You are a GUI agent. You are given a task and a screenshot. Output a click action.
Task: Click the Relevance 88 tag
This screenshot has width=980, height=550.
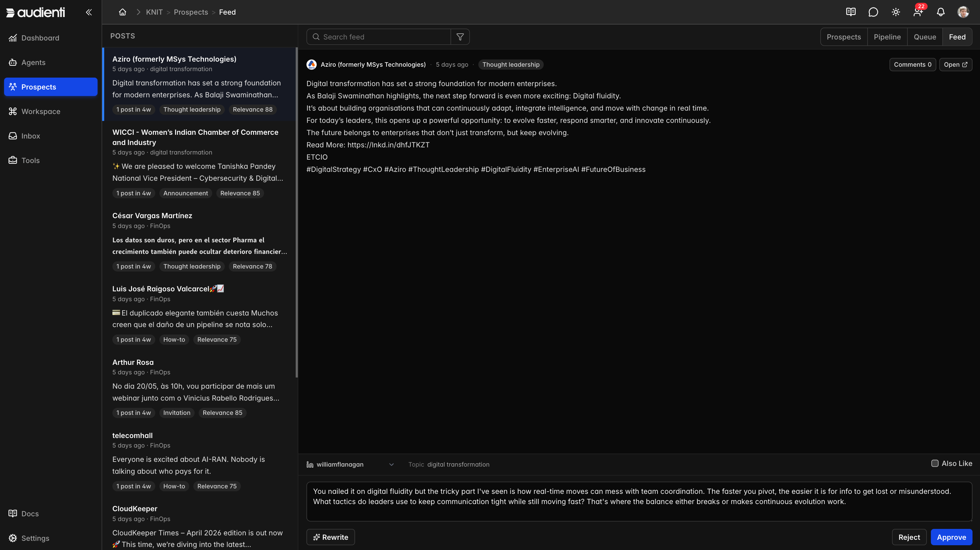tap(252, 110)
